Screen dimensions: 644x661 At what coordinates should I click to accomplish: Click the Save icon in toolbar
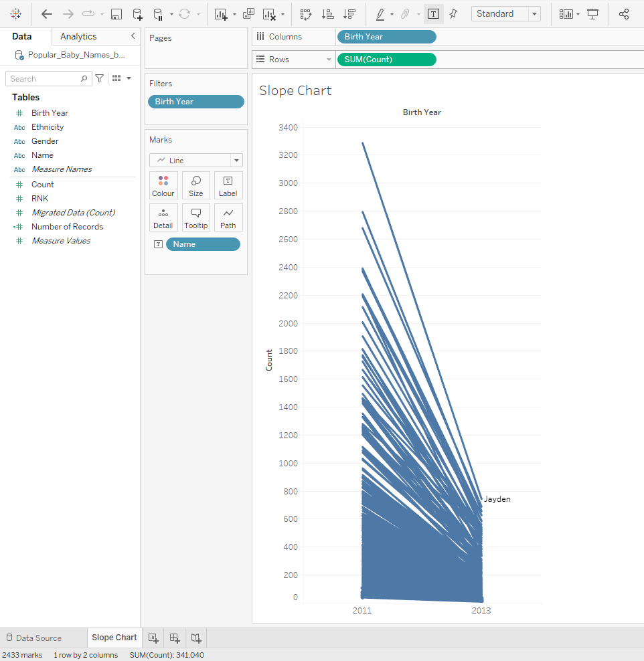(116, 14)
